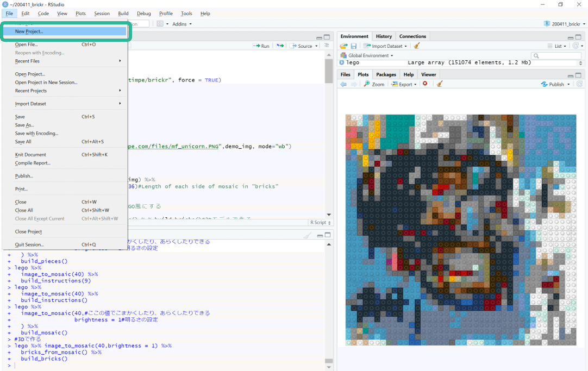Refresh the environment pane
The image size is (588, 371).
coord(576,46)
